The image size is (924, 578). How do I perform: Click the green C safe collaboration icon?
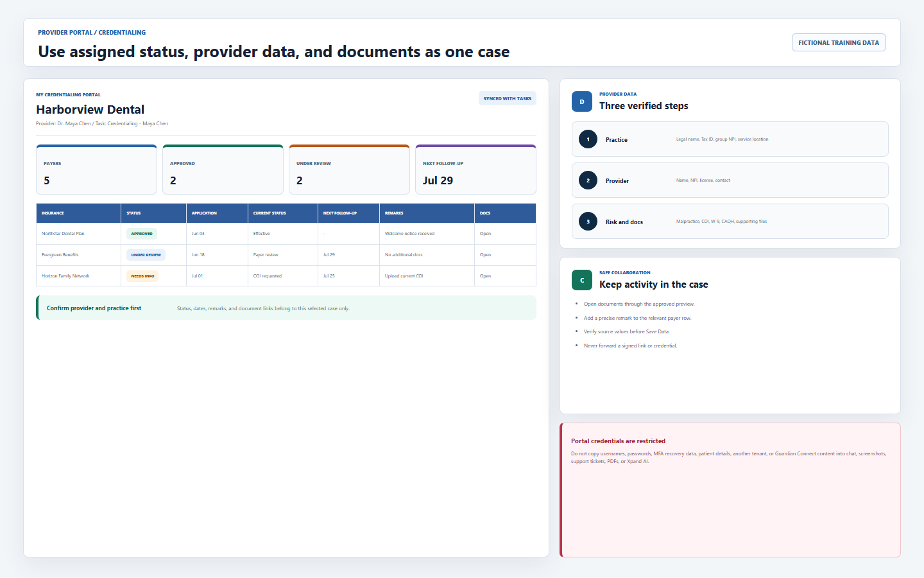coord(582,280)
